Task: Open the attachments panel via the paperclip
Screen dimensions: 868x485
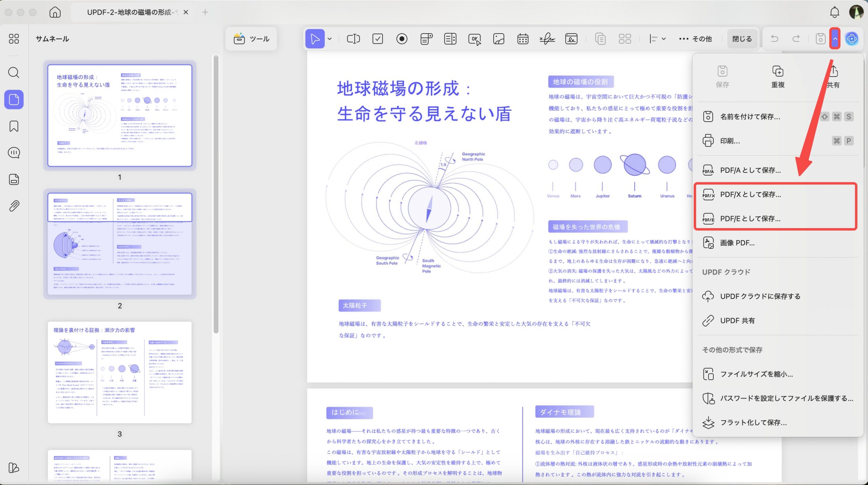Action: (x=14, y=206)
